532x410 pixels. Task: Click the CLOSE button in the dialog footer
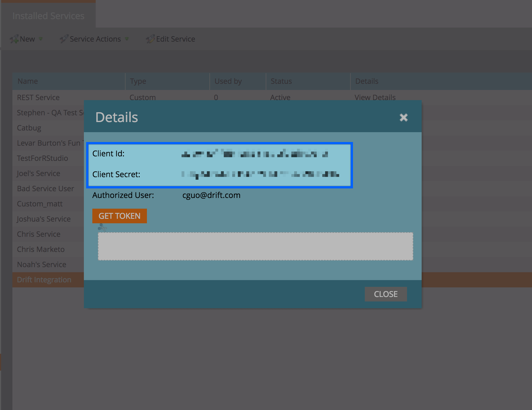point(386,294)
